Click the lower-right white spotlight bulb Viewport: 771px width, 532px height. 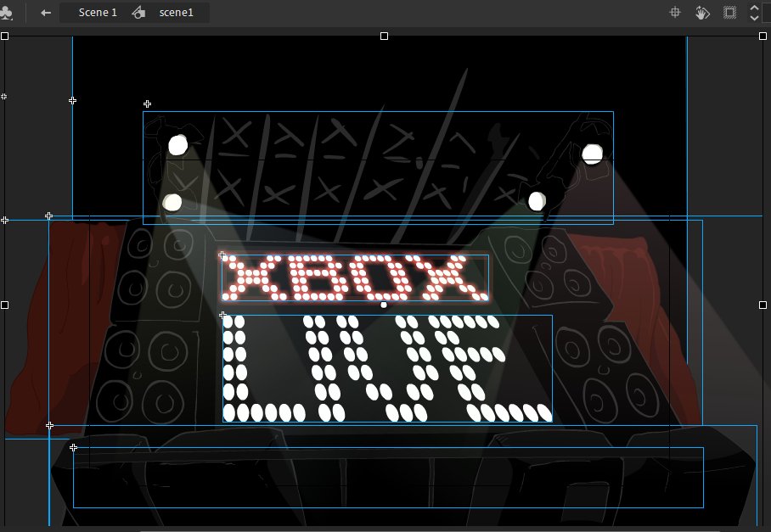537,201
